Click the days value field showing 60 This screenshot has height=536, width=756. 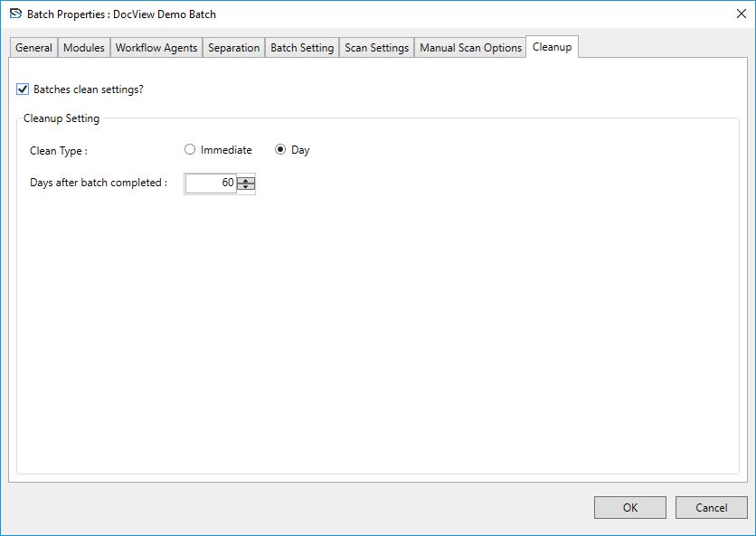[x=212, y=183]
